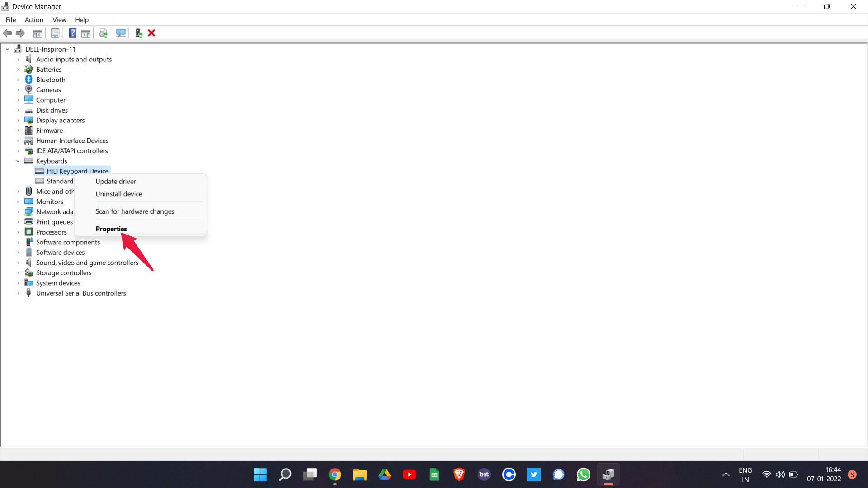Select Update driver from context menu

click(116, 181)
